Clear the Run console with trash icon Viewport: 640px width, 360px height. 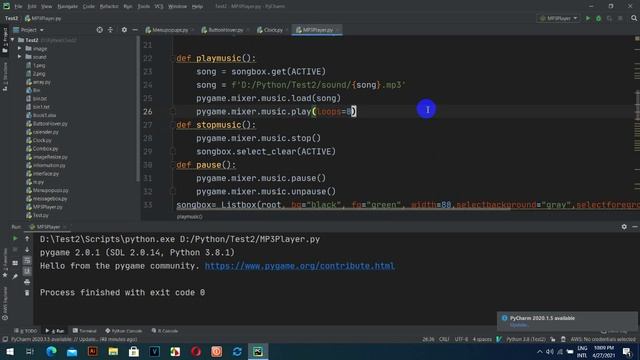27,293
